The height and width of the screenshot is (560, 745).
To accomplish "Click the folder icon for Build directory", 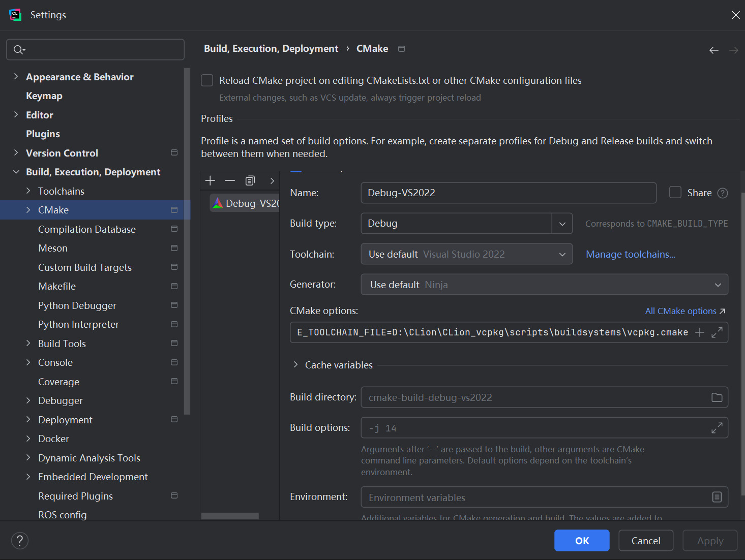I will point(717,397).
